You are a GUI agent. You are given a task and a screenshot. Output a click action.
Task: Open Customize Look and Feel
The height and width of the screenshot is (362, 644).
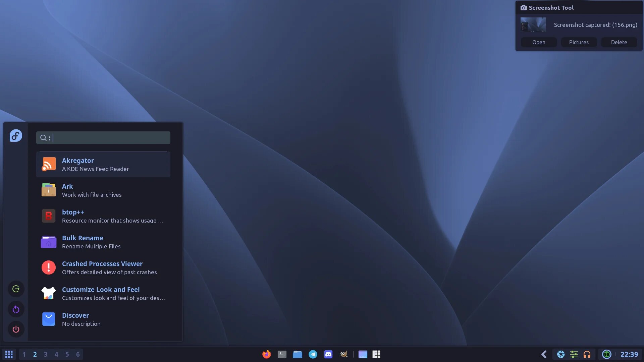pyautogui.click(x=103, y=294)
